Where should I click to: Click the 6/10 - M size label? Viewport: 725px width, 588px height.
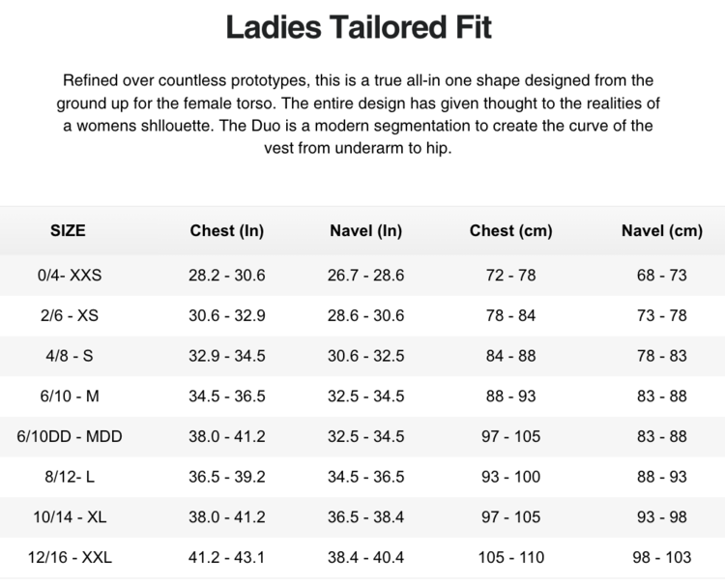tap(70, 397)
